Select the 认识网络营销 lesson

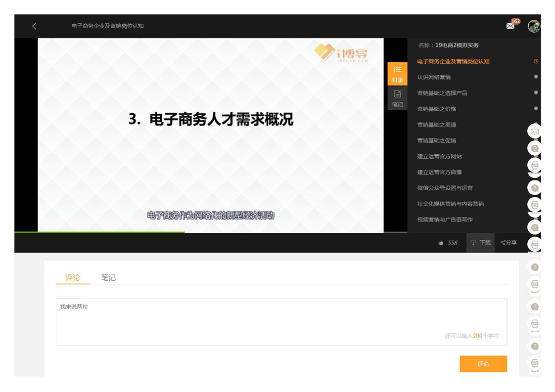[x=434, y=77]
